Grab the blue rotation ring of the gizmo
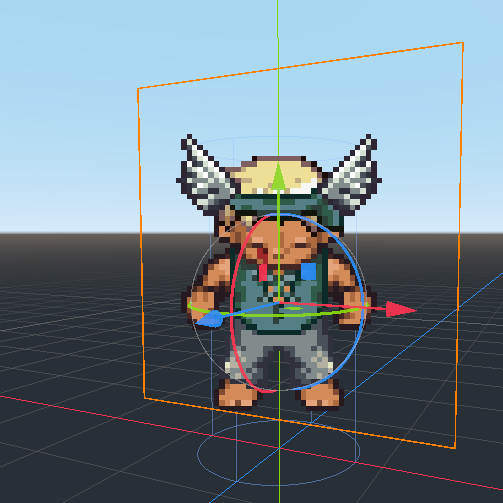The width and height of the screenshot is (503, 503). click(361, 300)
